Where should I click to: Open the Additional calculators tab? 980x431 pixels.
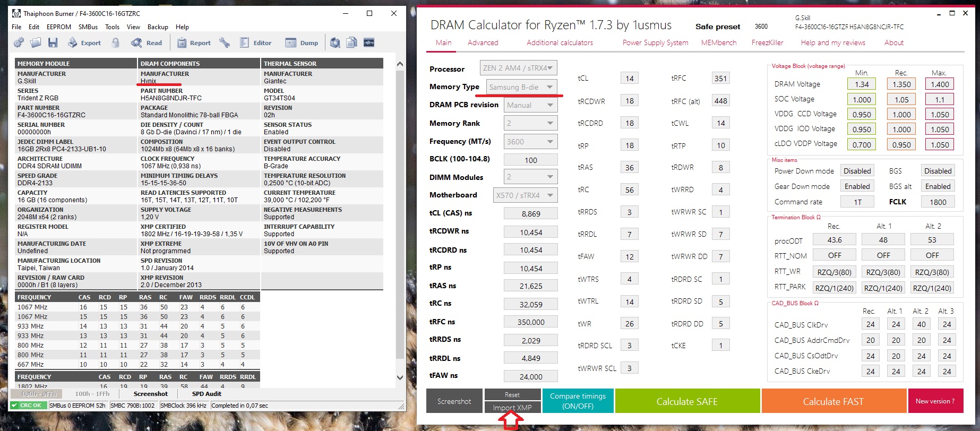coord(560,43)
